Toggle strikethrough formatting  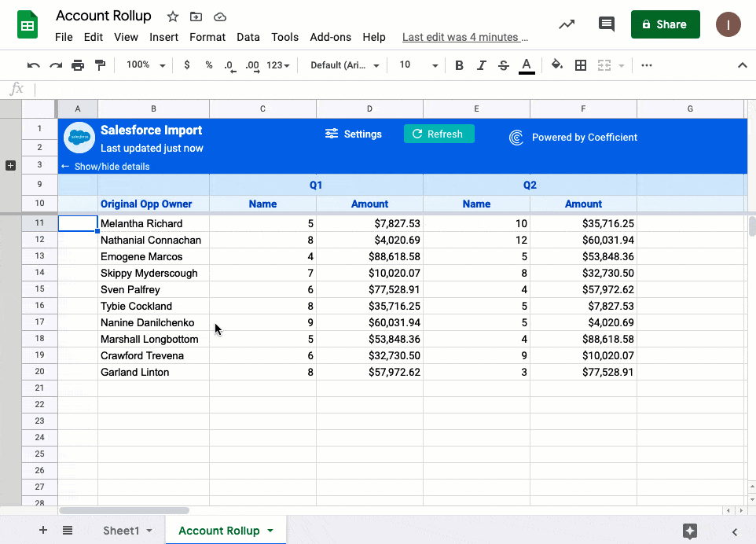[504, 65]
